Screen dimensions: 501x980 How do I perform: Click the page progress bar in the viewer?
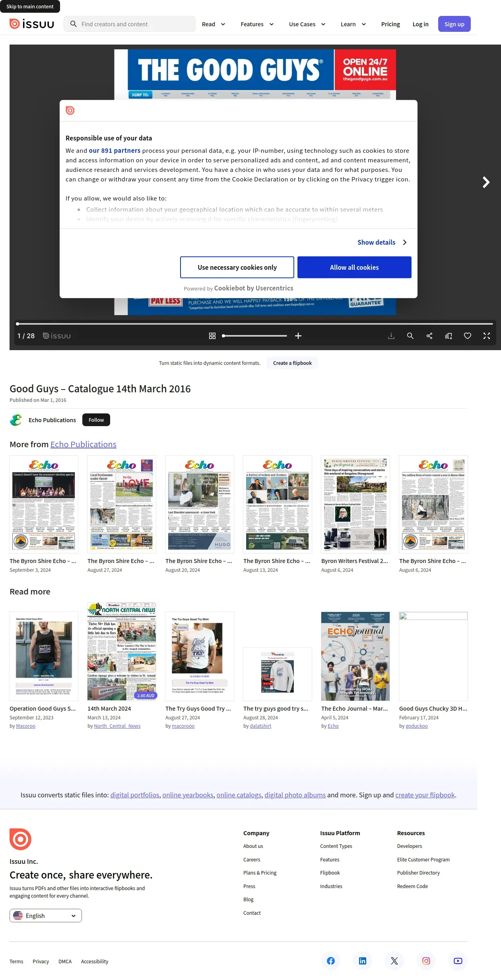(254, 324)
